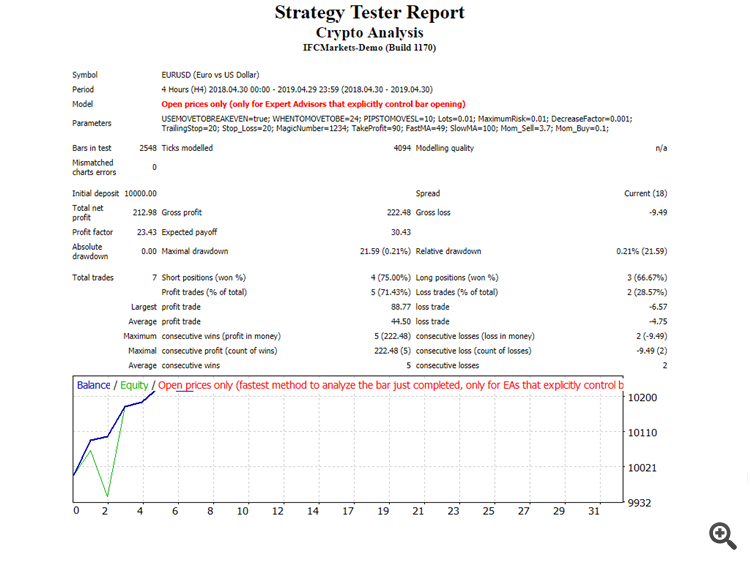The image size is (750, 562).
Task: Click chart y-axis label 10200
Action: (642, 398)
